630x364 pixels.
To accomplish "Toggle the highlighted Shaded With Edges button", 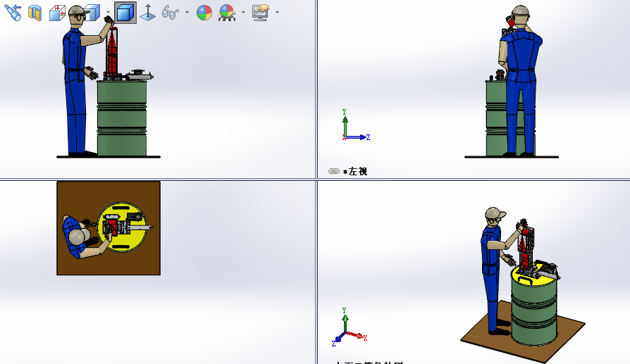I will pos(125,13).
